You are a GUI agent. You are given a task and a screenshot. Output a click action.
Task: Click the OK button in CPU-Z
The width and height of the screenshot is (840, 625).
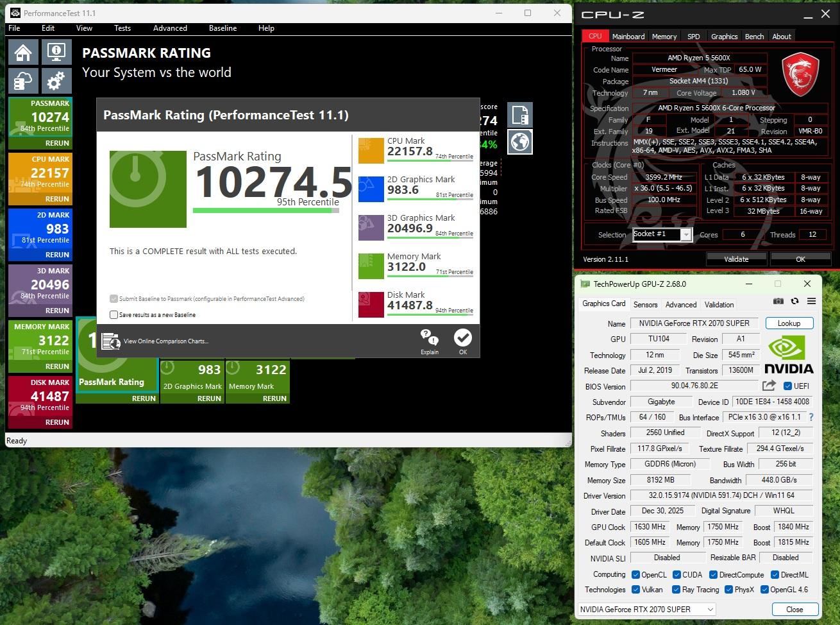(x=800, y=259)
